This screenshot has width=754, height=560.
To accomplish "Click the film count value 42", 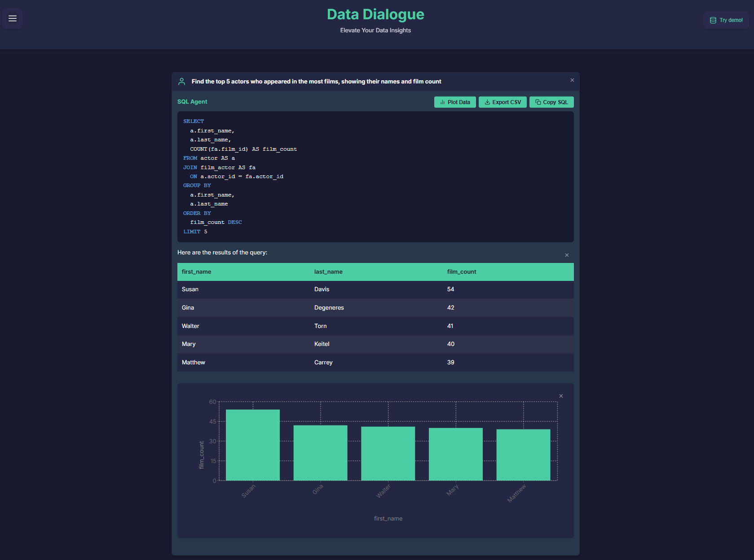I will pyautogui.click(x=450, y=308).
